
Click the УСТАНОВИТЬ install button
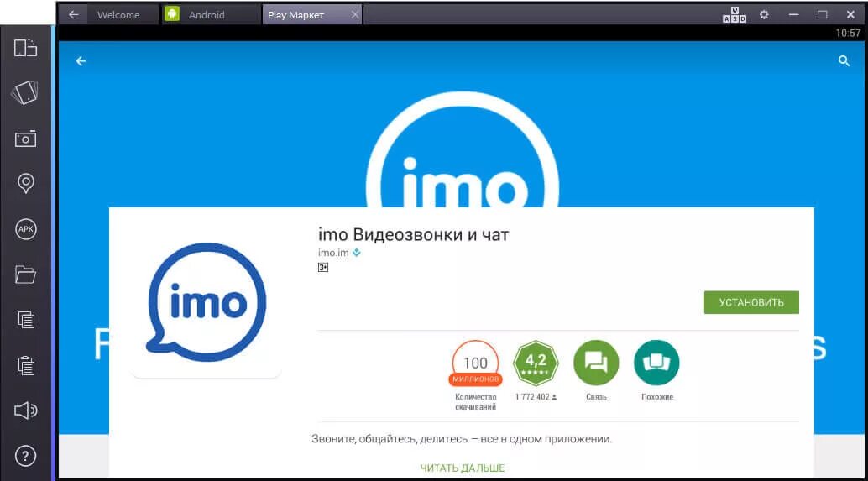[x=751, y=302]
